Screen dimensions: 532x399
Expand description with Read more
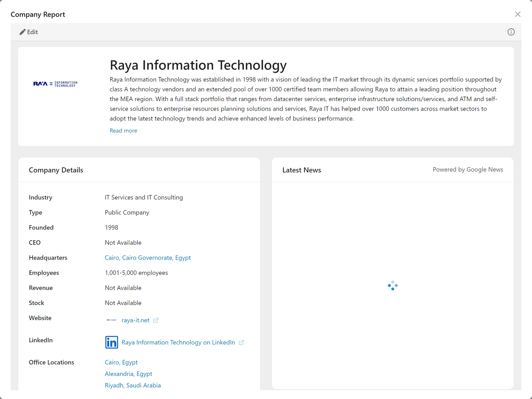click(x=123, y=131)
